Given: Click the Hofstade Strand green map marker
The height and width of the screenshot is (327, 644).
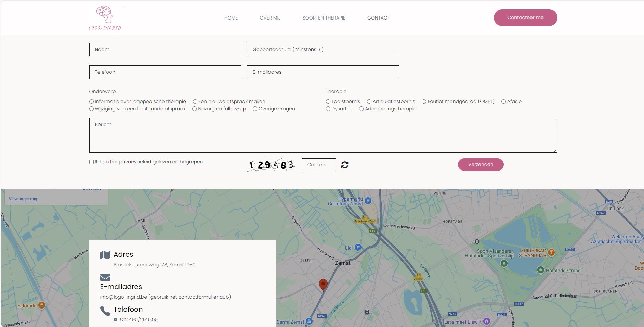Looking at the screenshot, I should pos(540,270).
